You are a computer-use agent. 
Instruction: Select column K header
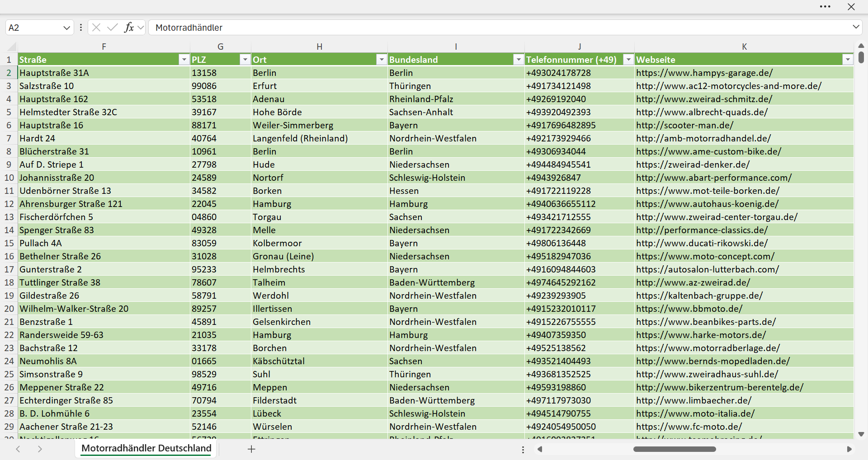coord(744,47)
